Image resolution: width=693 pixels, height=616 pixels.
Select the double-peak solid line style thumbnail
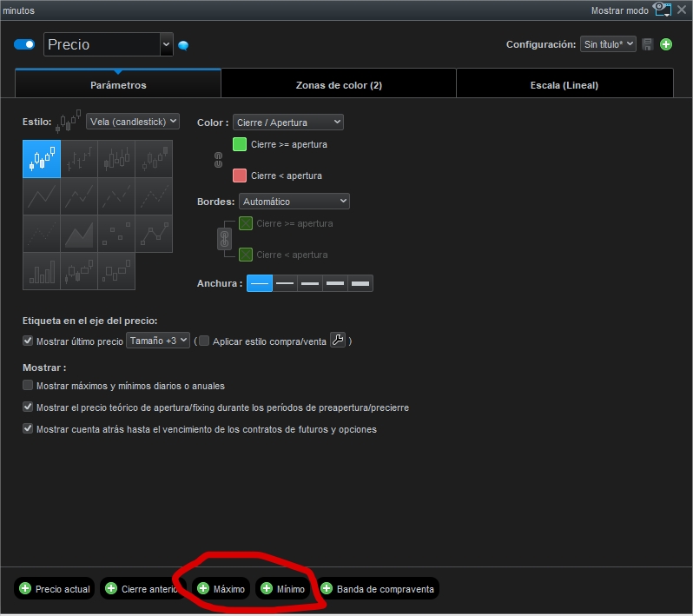79,196
